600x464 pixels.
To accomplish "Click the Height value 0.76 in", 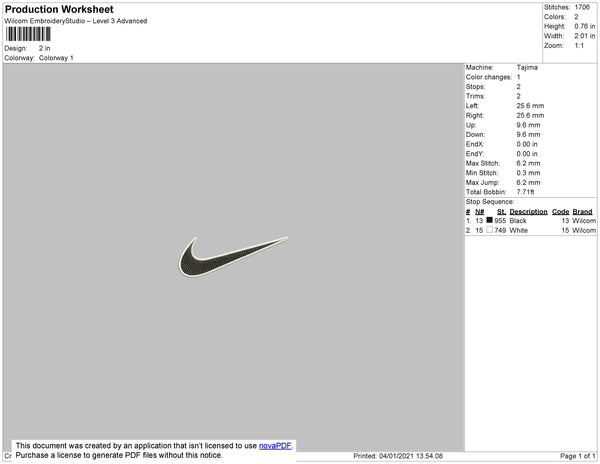I will (x=584, y=26).
